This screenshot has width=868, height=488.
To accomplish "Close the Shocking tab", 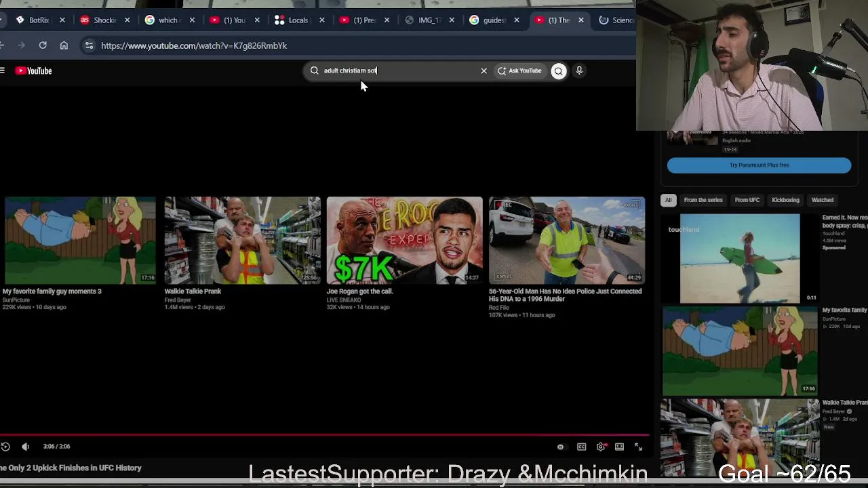I will coord(127,20).
